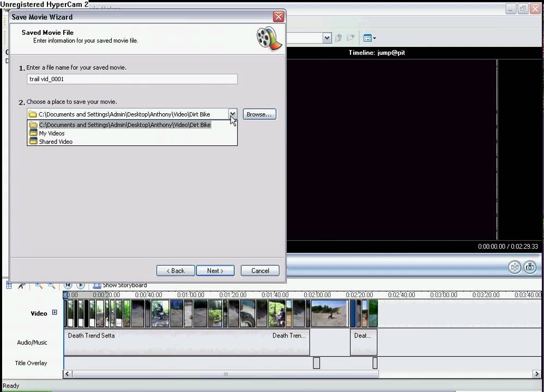Click the Video track label
This screenshot has width=544, height=392.
[x=39, y=313]
